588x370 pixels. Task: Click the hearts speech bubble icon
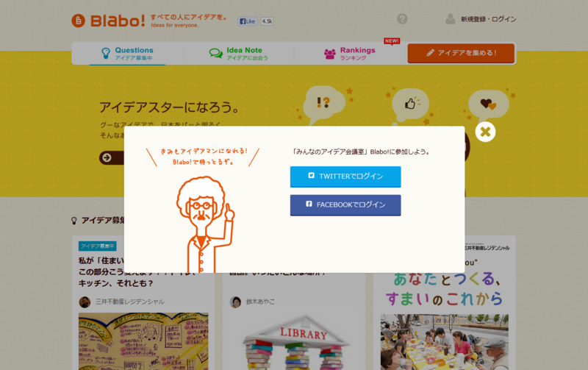pyautogui.click(x=488, y=104)
